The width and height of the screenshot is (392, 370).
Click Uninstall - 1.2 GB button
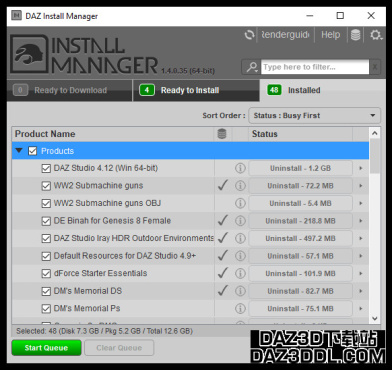pos(300,168)
